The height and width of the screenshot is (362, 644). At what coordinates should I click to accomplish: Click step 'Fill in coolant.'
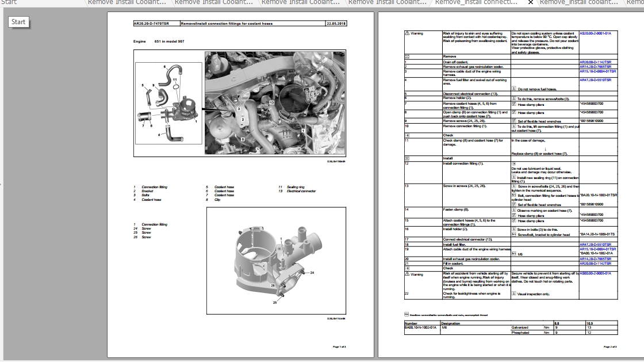click(x=453, y=264)
